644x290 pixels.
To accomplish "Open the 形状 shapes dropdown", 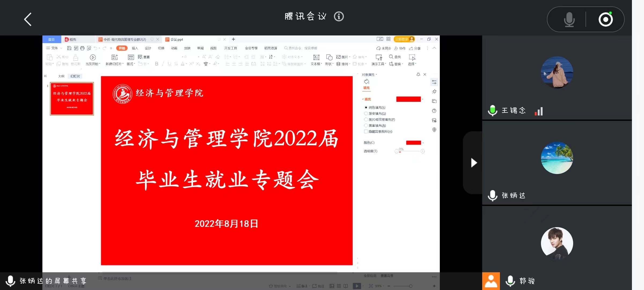I will pos(329,64).
